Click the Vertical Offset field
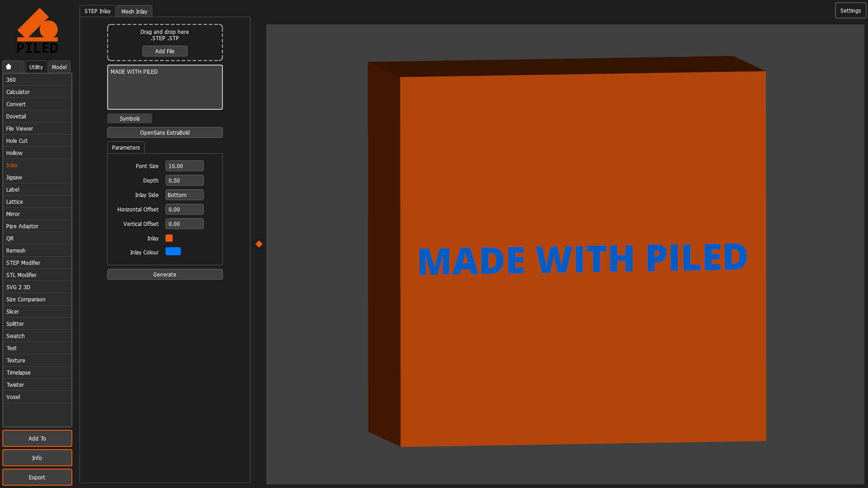 184,224
